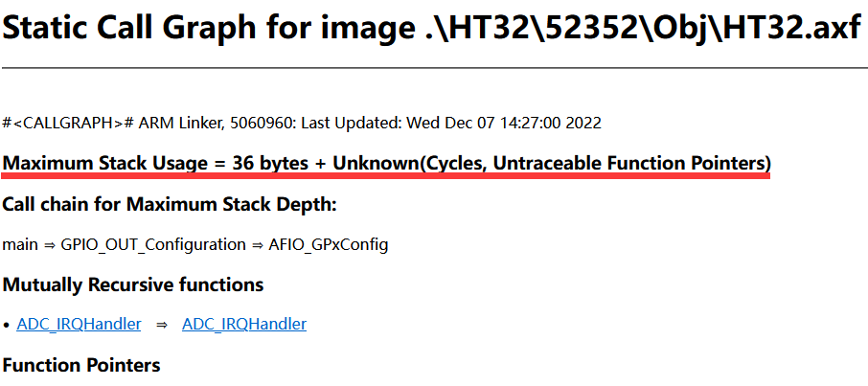Click the Maximum Stack Usage heading
The width and height of the screenshot is (868, 386).
click(x=113, y=164)
